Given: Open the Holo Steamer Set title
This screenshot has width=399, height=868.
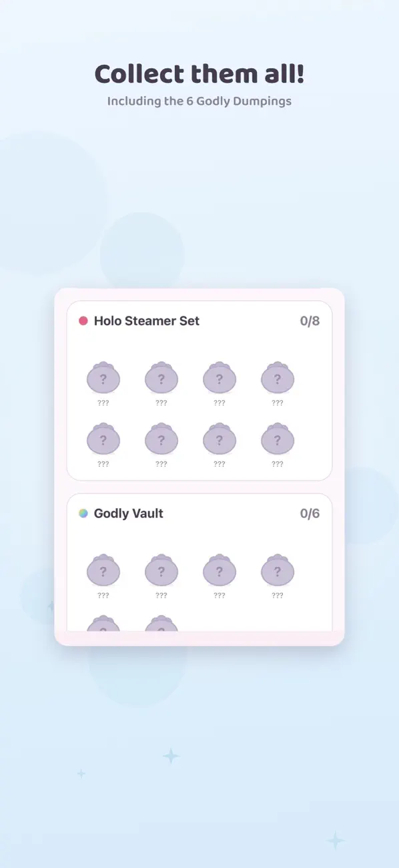Looking at the screenshot, I should point(147,320).
